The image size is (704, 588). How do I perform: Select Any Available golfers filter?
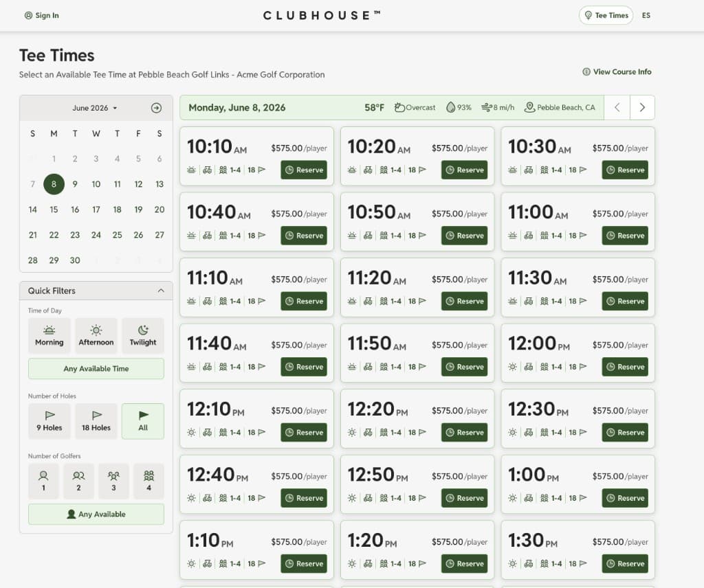tap(96, 514)
